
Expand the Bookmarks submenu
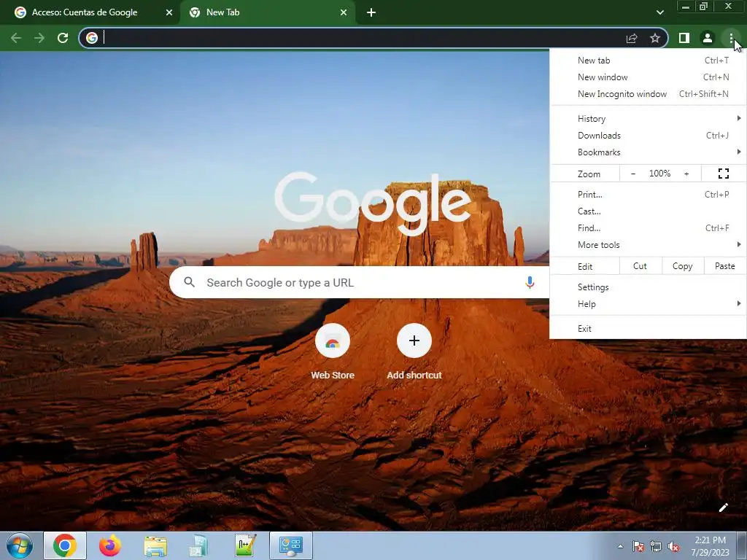click(648, 152)
